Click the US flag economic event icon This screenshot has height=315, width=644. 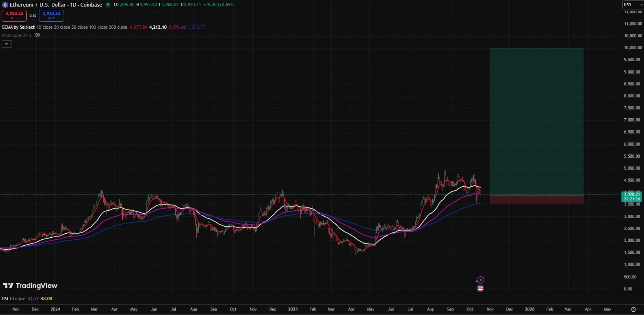pos(480,288)
